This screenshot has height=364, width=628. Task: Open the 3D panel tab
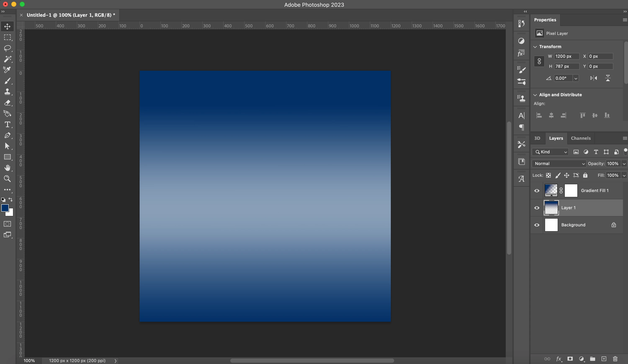tap(537, 138)
